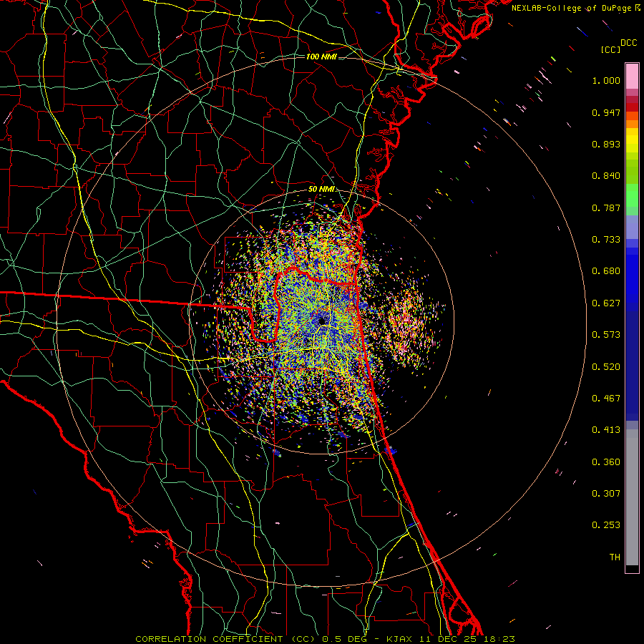Click the 0.360 color scale value
Image resolution: width=644 pixels, height=644 pixels.
click(x=606, y=462)
